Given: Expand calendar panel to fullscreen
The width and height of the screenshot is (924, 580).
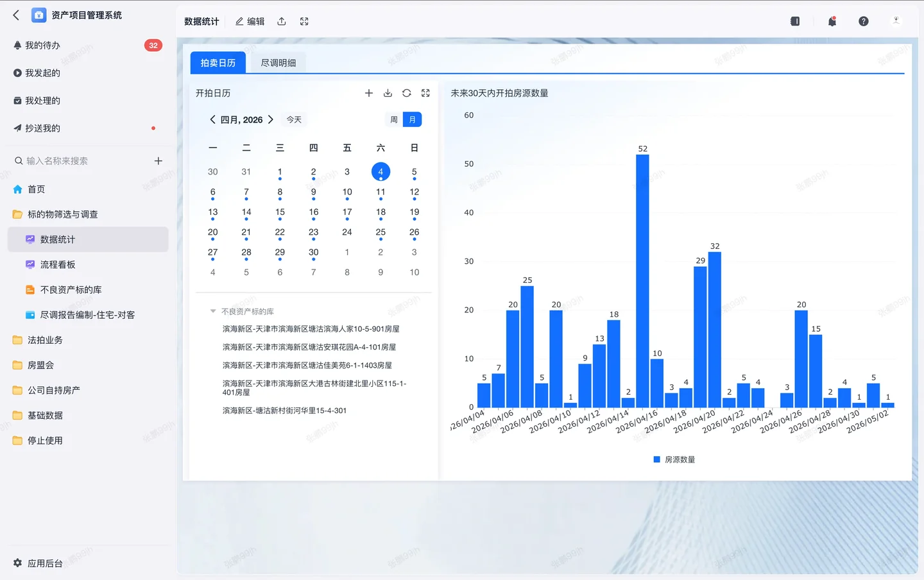Looking at the screenshot, I should point(425,93).
